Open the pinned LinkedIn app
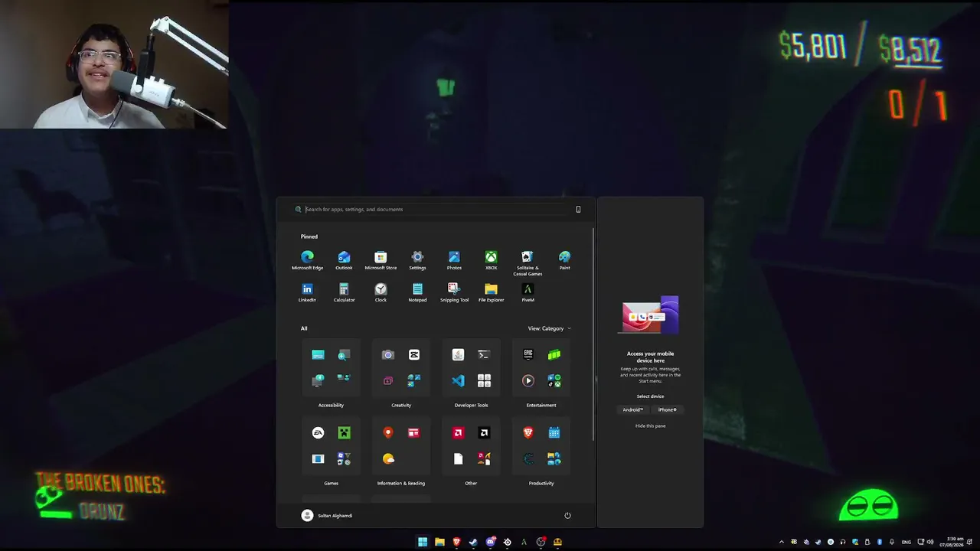This screenshot has width=980, height=551. (x=307, y=292)
